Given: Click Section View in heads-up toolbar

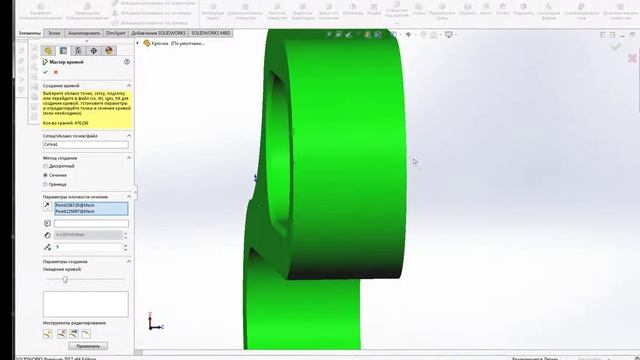Looking at the screenshot, I should (x=368, y=35).
